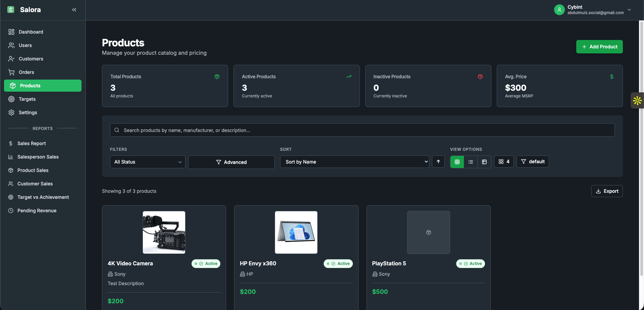
Task: Open the Customer Sales report
Action: pyautogui.click(x=35, y=184)
